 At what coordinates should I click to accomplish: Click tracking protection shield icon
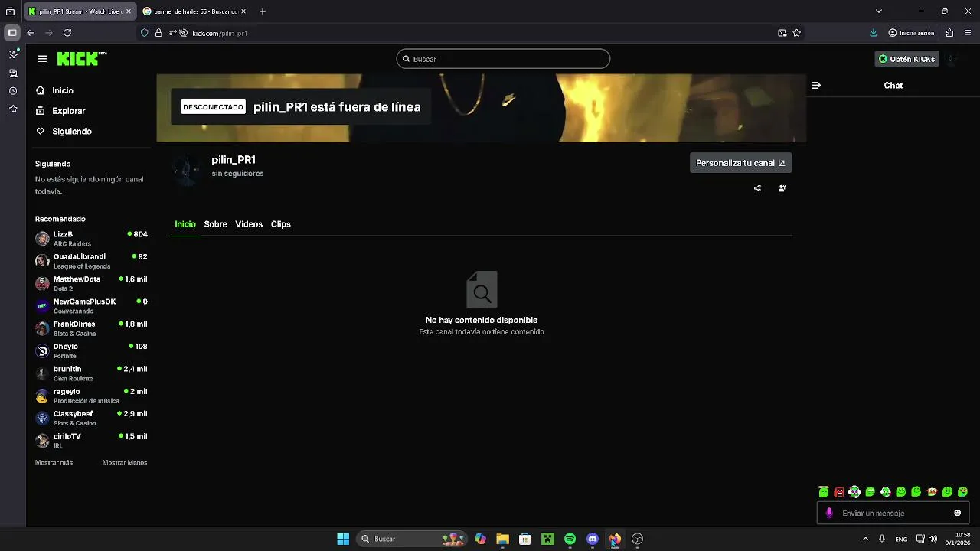pos(144,33)
